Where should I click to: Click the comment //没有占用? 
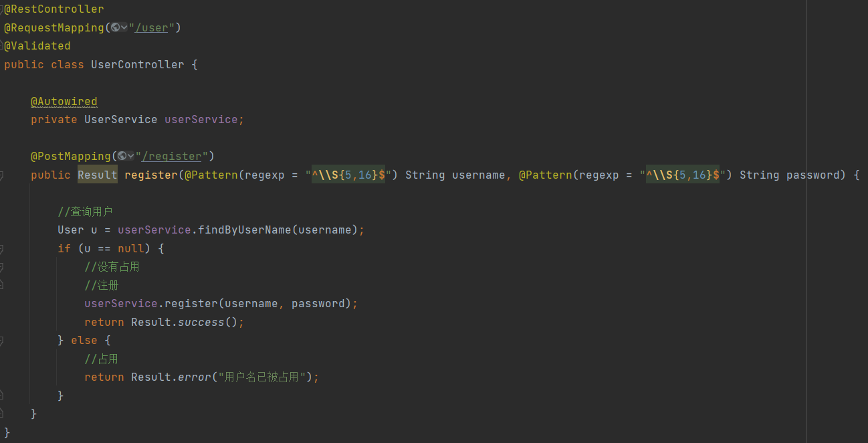[112, 267]
